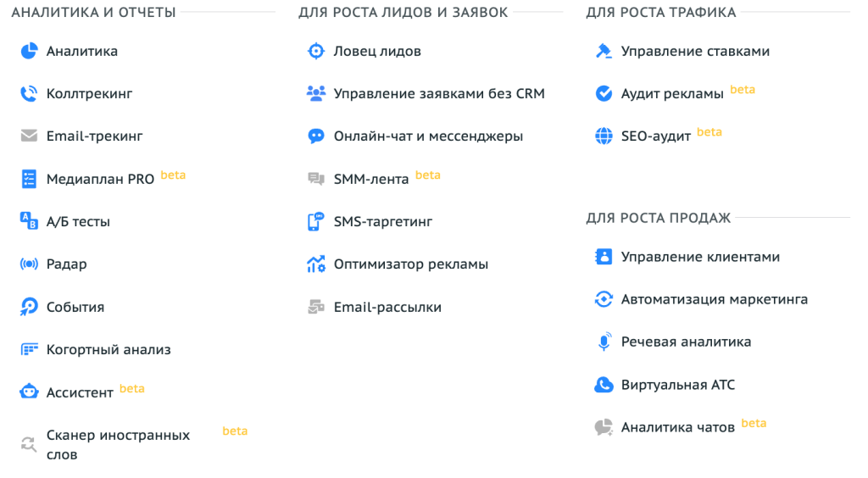Screen dimensions: 868x478
Task: Open Управление клиентами
Action: point(700,257)
